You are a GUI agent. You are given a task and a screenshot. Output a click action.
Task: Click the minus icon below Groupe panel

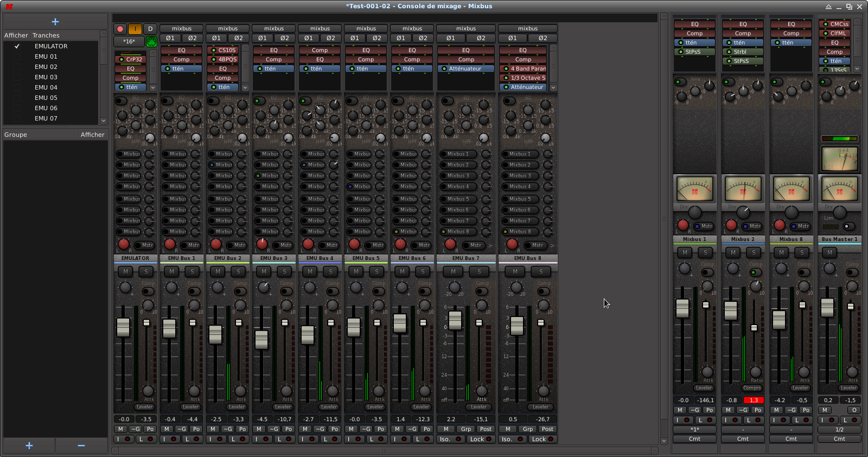[x=81, y=446]
